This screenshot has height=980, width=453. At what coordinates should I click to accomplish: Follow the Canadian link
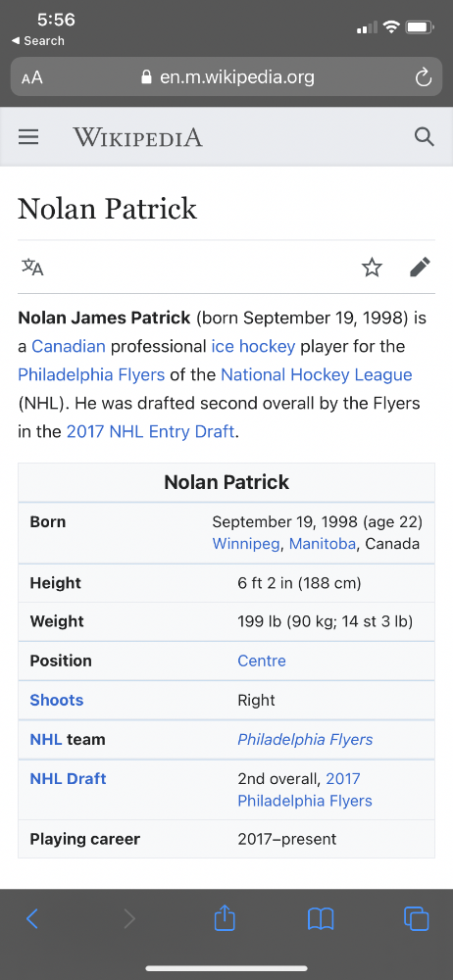[x=69, y=346]
